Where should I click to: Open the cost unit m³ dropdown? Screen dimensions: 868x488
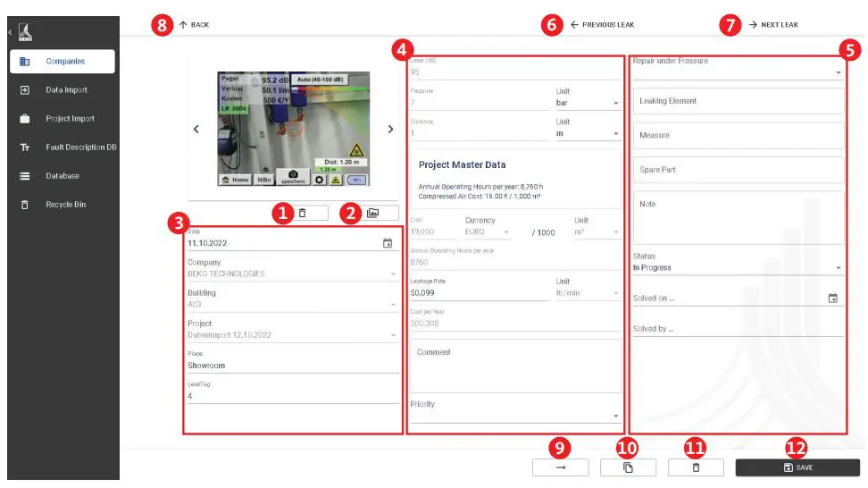[597, 232]
